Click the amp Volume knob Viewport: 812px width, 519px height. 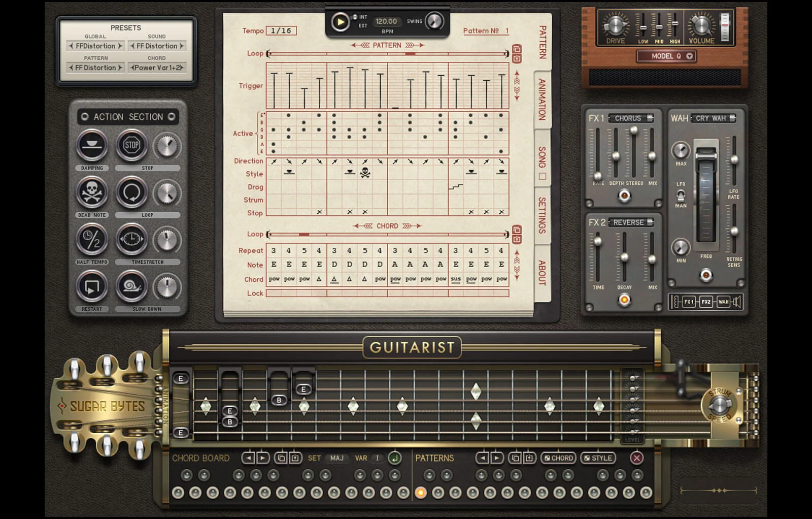[701, 24]
